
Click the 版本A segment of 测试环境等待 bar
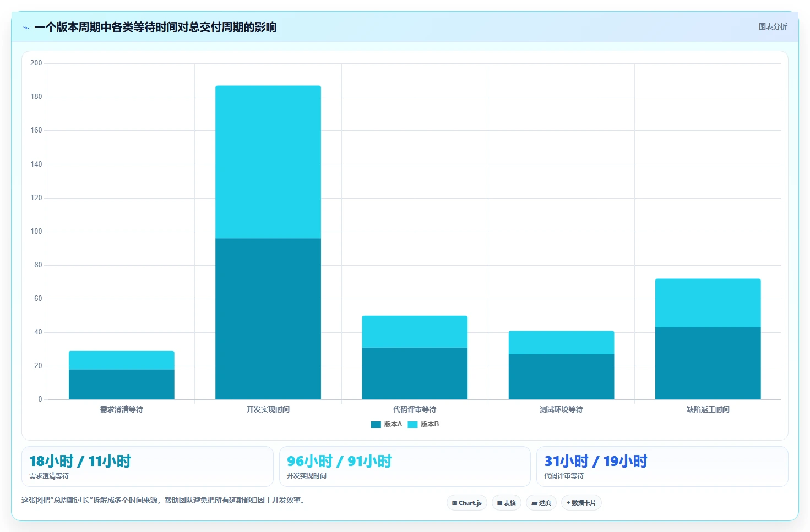(561, 377)
